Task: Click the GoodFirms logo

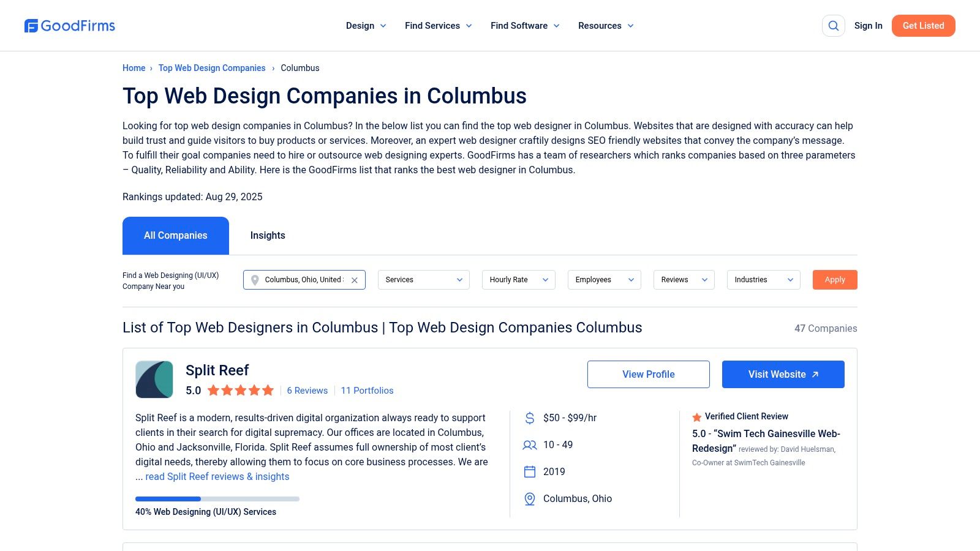Action: (x=70, y=26)
